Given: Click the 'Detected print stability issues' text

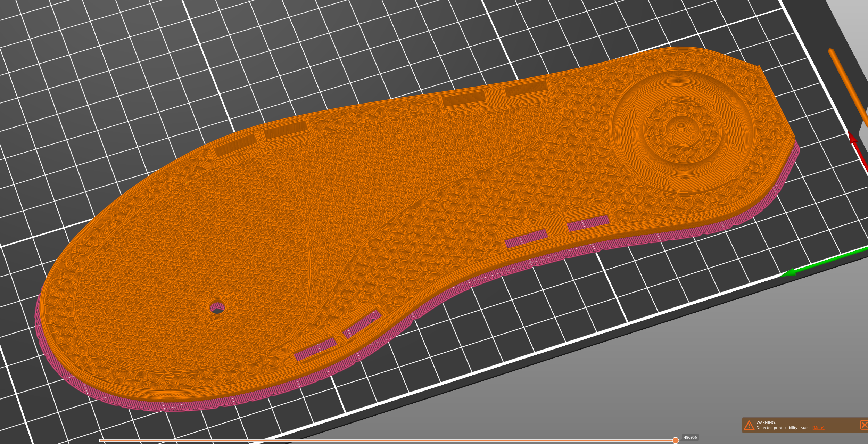Looking at the screenshot, I should click(x=783, y=428).
